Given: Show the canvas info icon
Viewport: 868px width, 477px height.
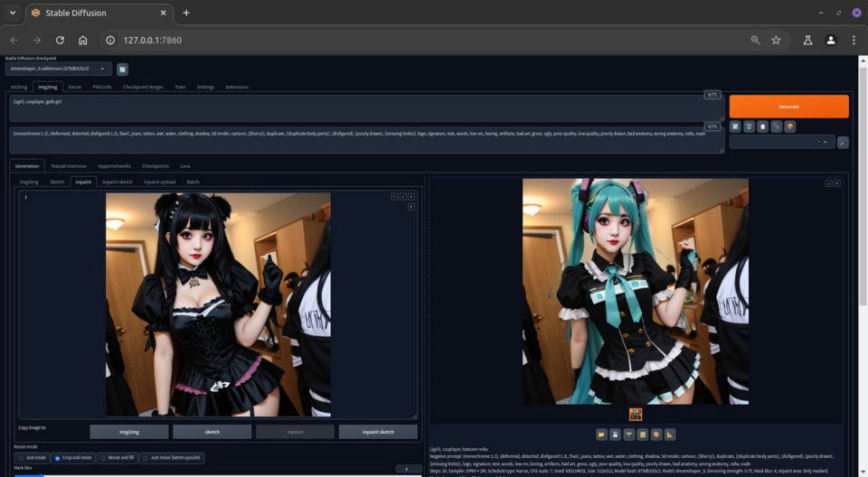Looking at the screenshot, I should click(x=25, y=197).
